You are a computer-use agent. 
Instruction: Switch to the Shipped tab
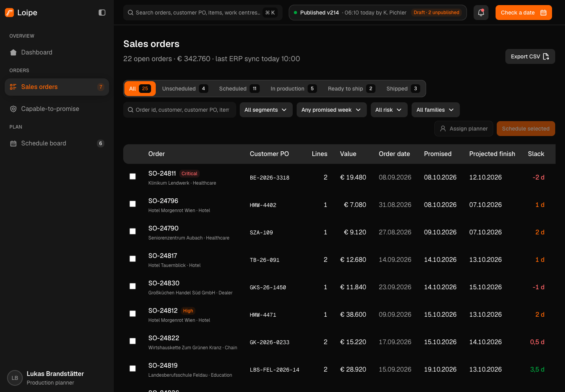tap(403, 89)
